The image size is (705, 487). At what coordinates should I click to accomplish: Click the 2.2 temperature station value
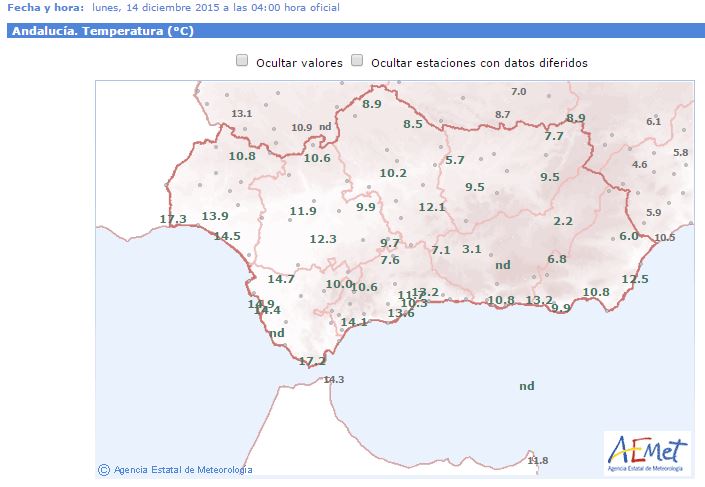(563, 221)
